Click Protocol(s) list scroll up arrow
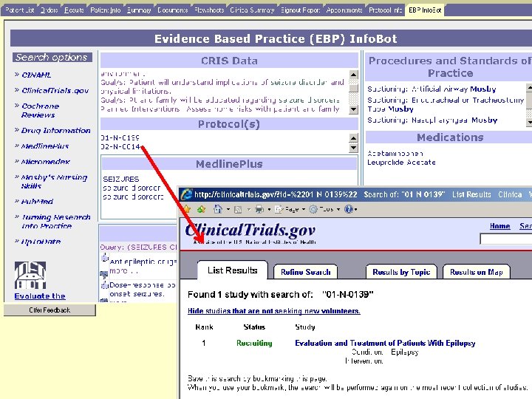 tap(353, 137)
